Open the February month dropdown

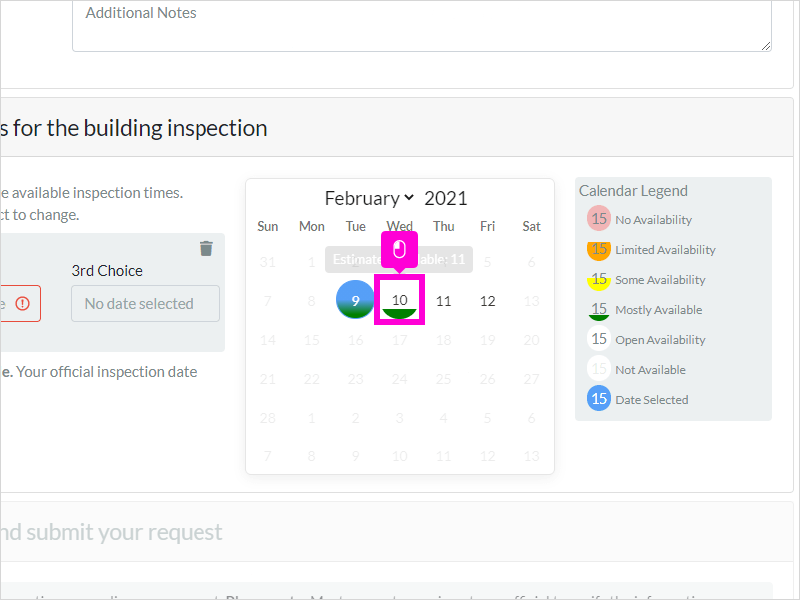[x=369, y=198]
